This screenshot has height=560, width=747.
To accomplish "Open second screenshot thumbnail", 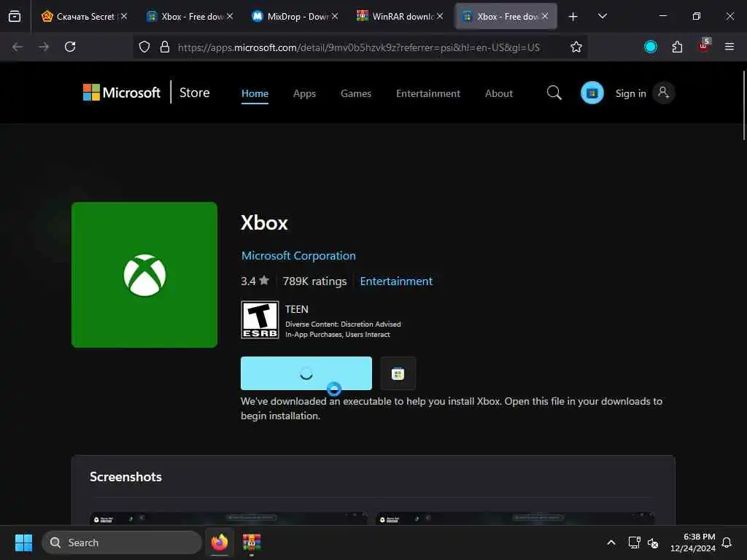I will tap(515, 518).
